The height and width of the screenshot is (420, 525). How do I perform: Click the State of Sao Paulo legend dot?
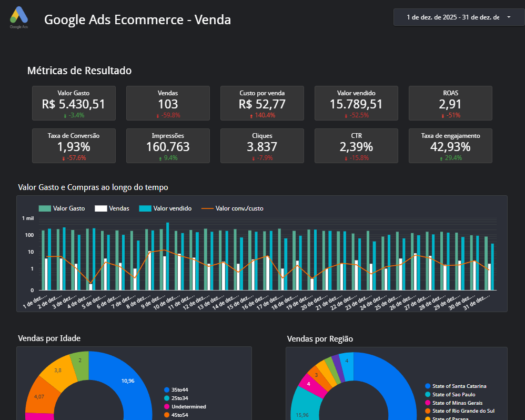[x=428, y=395]
